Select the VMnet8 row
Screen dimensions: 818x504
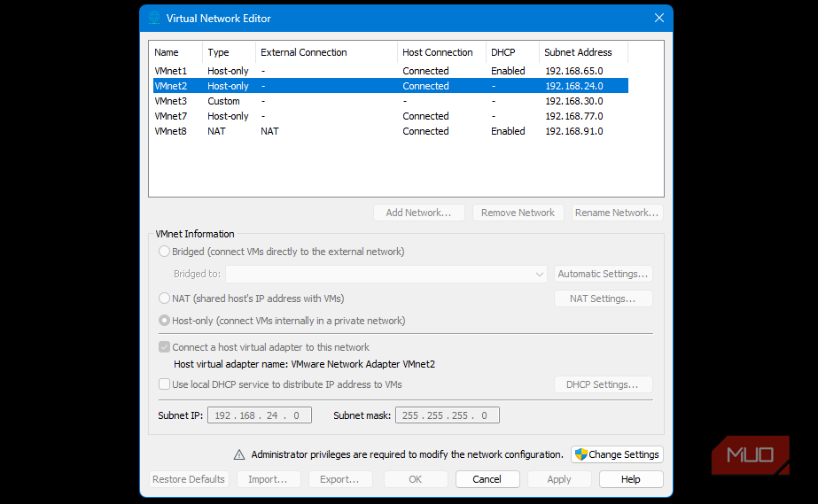pyautogui.click(x=390, y=131)
